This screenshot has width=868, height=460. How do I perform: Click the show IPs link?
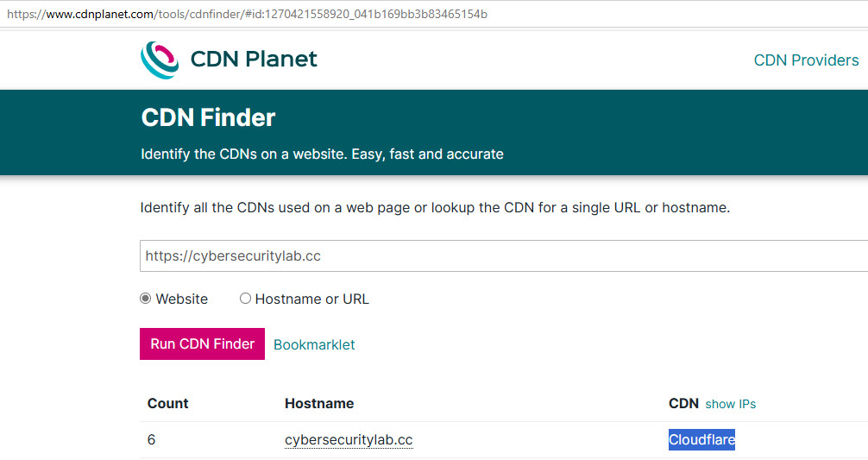click(x=730, y=404)
